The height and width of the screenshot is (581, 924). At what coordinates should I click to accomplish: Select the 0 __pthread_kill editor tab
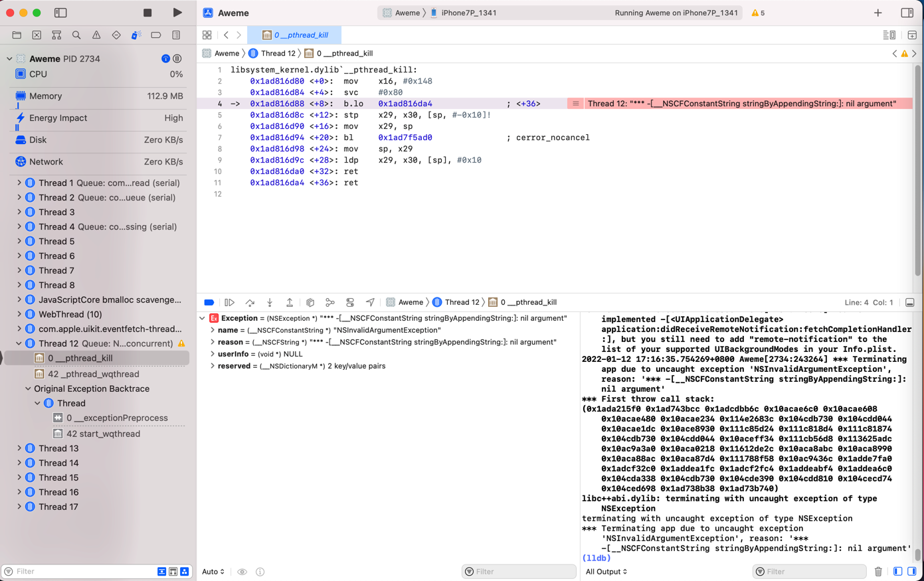click(294, 35)
